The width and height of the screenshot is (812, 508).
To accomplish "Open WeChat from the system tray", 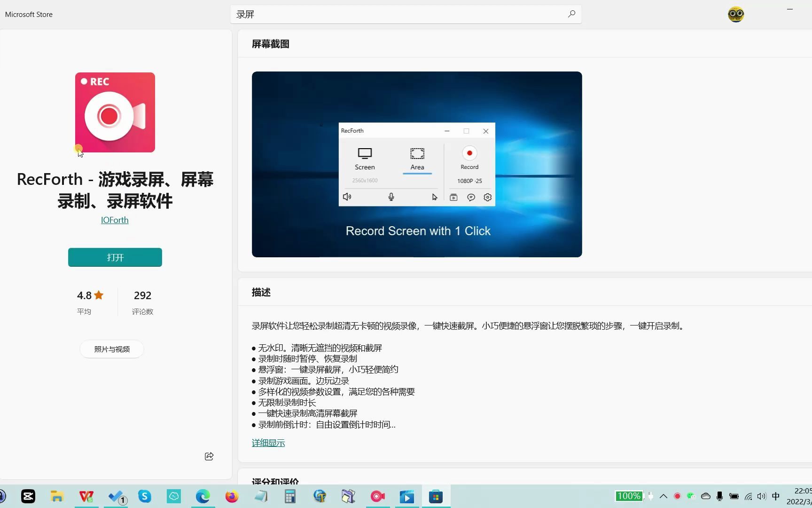I will coord(690,496).
